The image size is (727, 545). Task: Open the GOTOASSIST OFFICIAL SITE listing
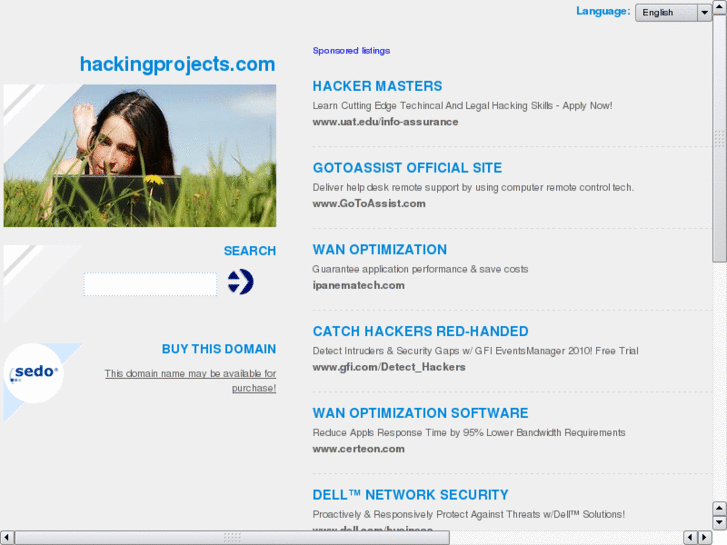407,167
